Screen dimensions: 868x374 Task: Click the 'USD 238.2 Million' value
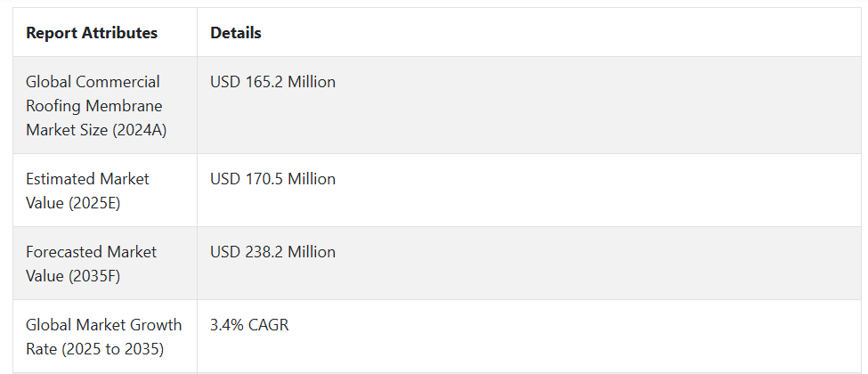272,252
